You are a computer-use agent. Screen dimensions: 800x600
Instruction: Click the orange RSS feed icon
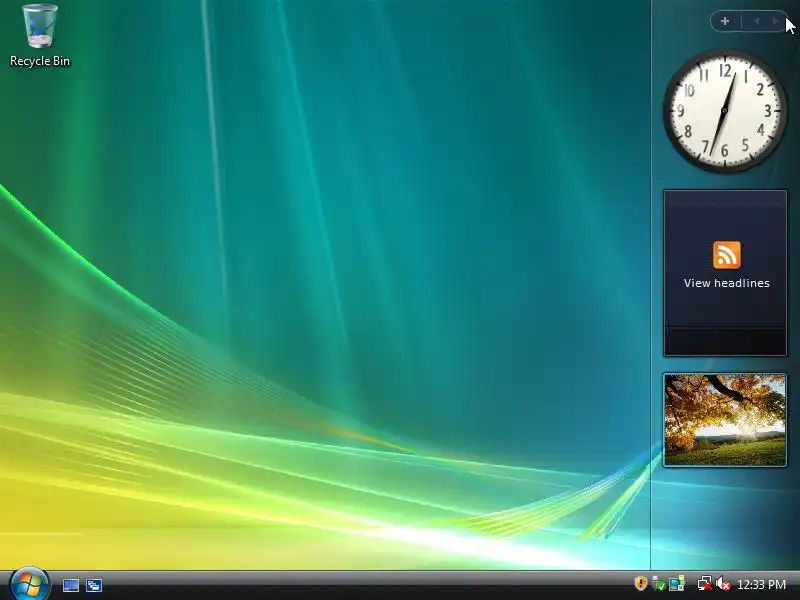(727, 255)
